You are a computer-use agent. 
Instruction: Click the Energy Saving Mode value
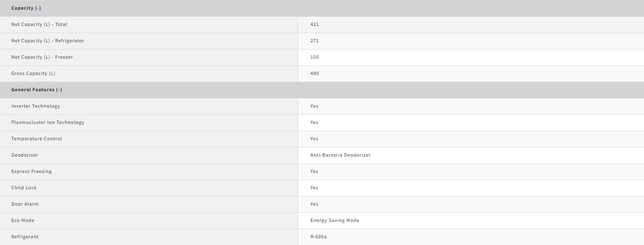click(335, 220)
